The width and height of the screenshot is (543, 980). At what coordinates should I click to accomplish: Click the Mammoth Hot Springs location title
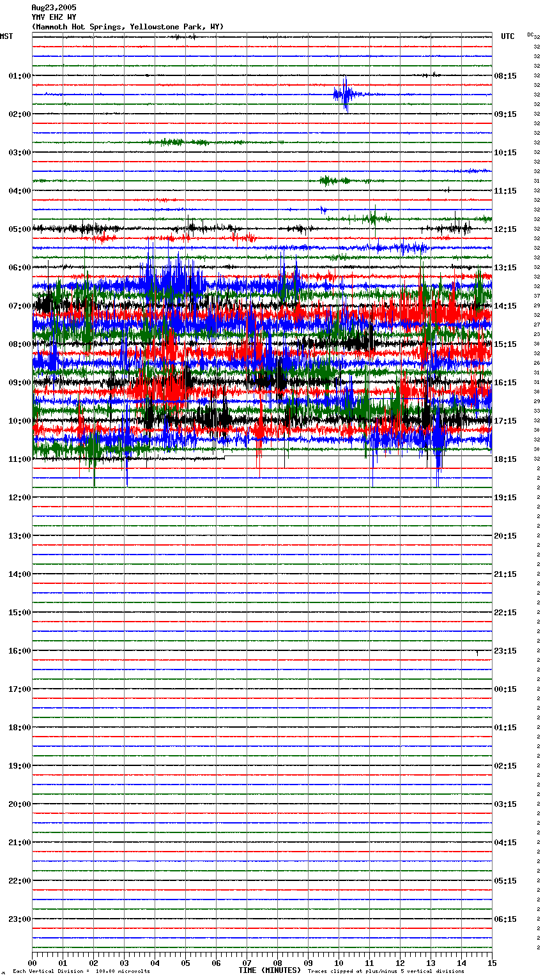pos(128,27)
